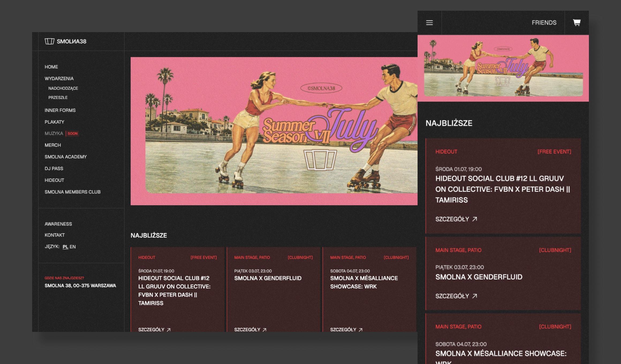Viewport: 621px width, 364px height.
Task: Click arrow icon on mobile Smolna X Genderfluid card
Action: (475, 296)
